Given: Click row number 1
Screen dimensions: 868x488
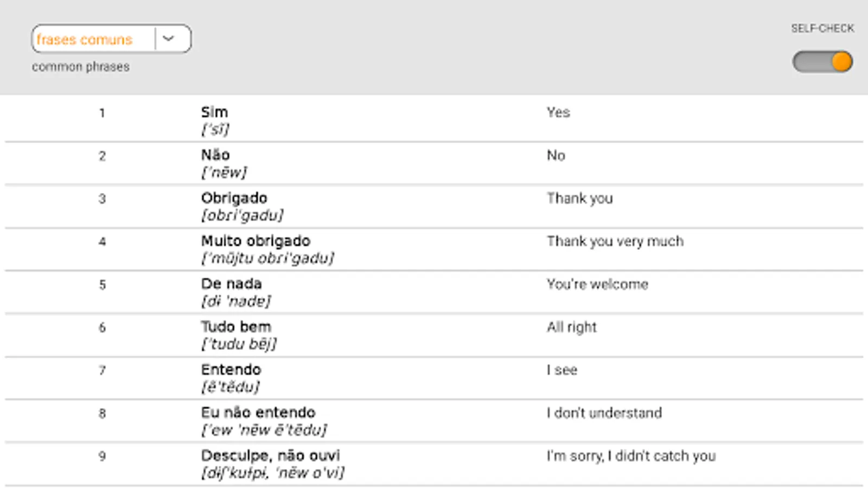Looking at the screenshot, I should click(x=102, y=113).
